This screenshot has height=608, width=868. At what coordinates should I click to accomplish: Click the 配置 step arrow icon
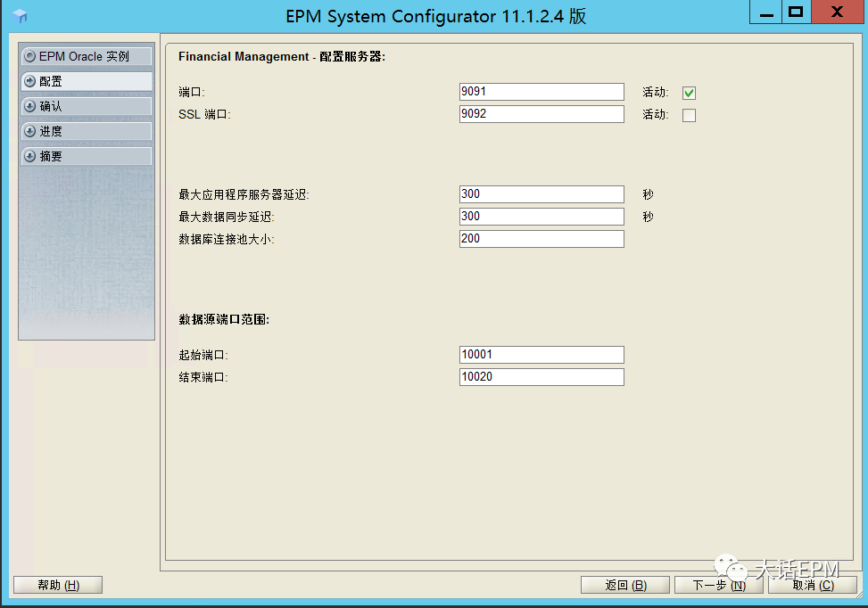[30, 81]
